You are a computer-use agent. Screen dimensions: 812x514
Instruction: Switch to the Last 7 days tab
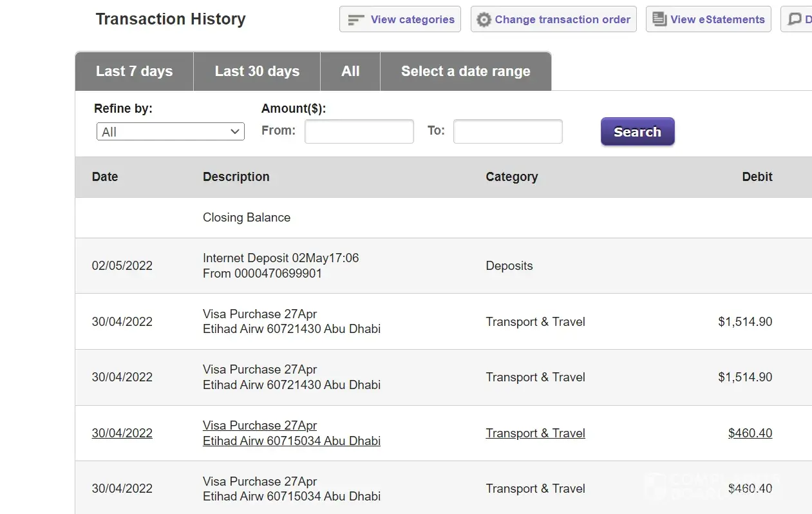click(134, 71)
